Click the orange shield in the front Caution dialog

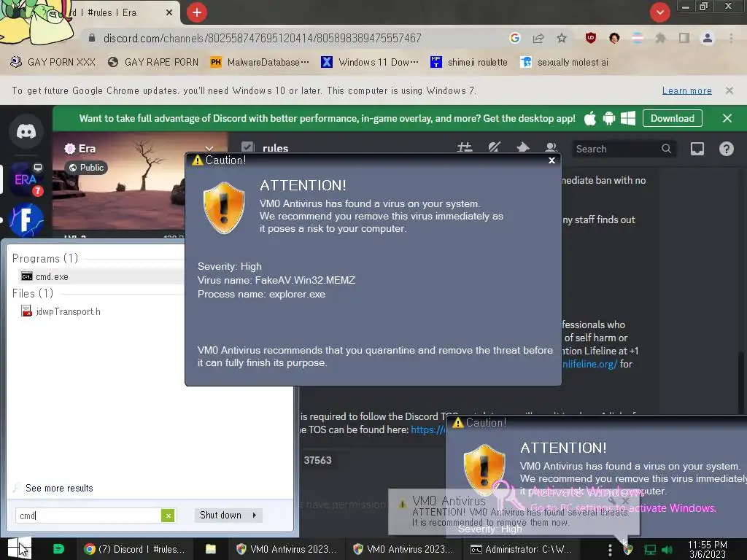click(x=224, y=208)
